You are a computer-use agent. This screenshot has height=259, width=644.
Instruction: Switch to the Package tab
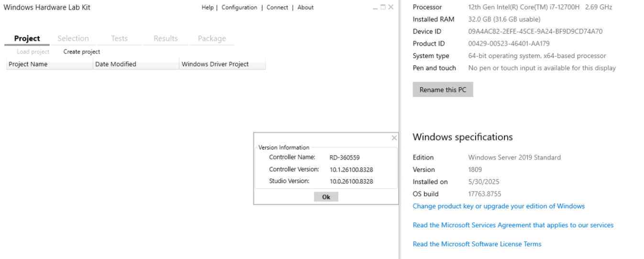[212, 38]
